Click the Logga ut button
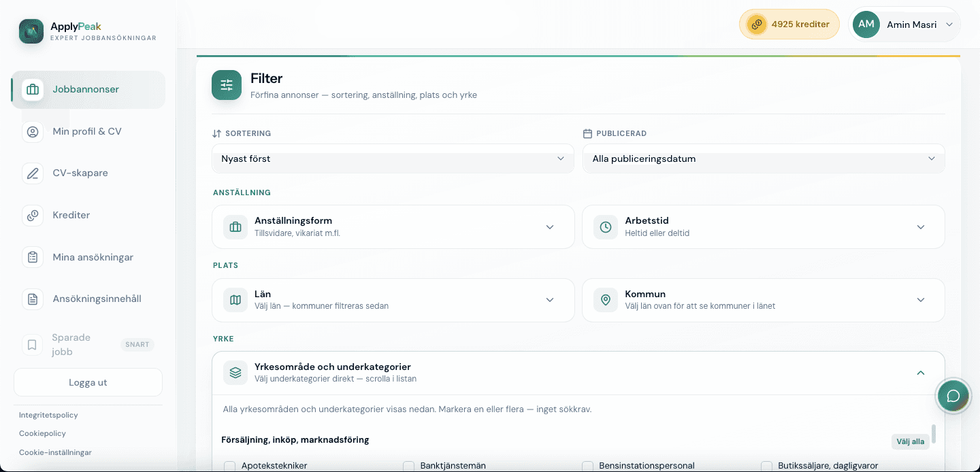The width and height of the screenshot is (980, 472). coord(88,382)
